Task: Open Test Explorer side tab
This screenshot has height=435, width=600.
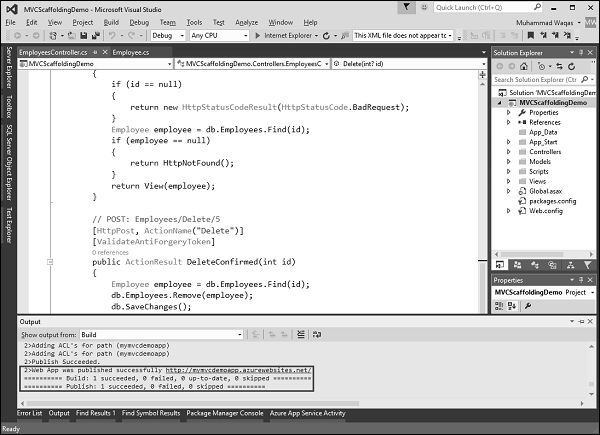Action: tap(9, 225)
